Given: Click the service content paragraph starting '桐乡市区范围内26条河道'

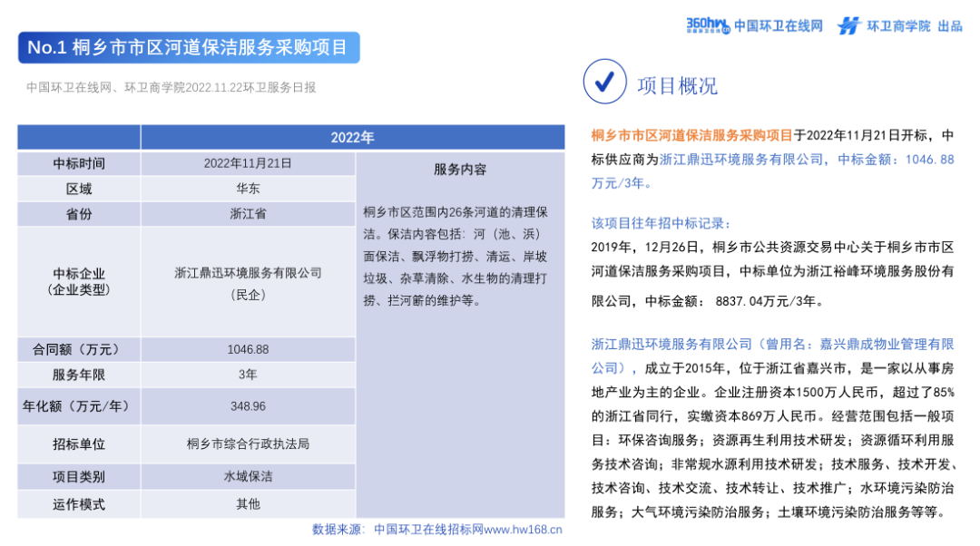Looking at the screenshot, I should coord(456,256).
